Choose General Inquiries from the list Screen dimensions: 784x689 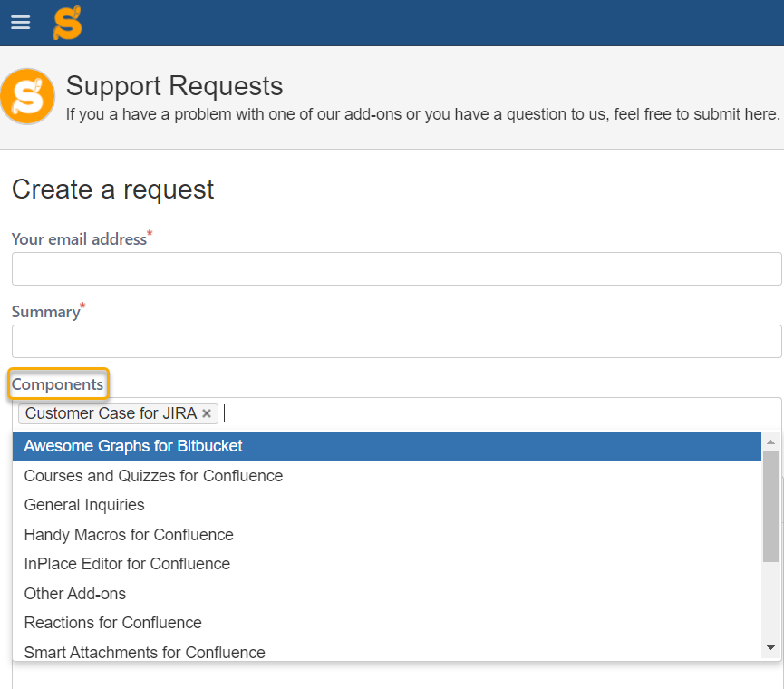[386, 505]
